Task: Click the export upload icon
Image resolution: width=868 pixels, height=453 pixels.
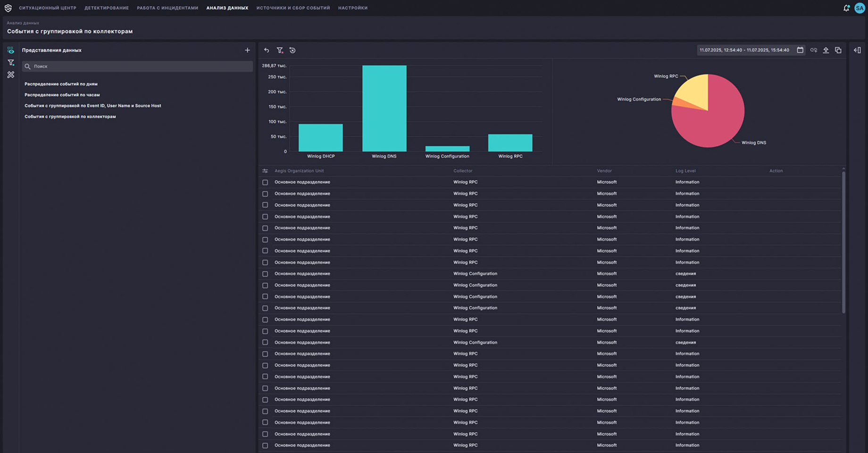Action: click(826, 50)
